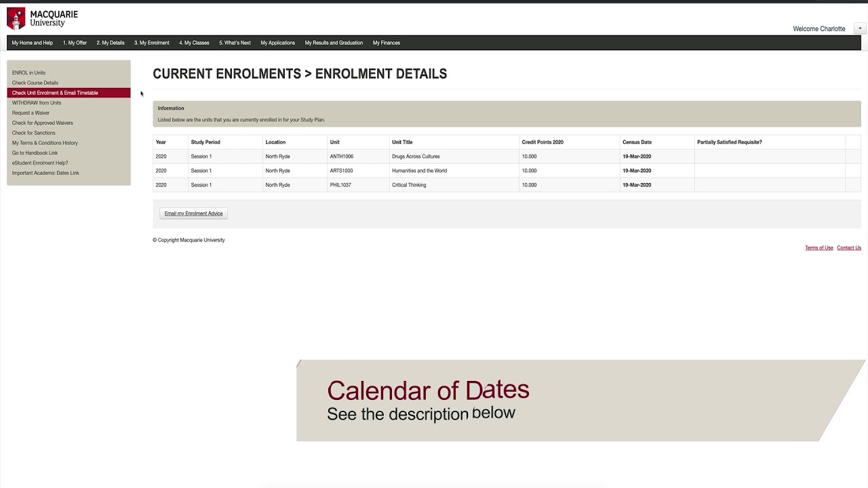The image size is (868, 488).
Task: Click ENROL in Units sidebar link
Action: tap(28, 73)
